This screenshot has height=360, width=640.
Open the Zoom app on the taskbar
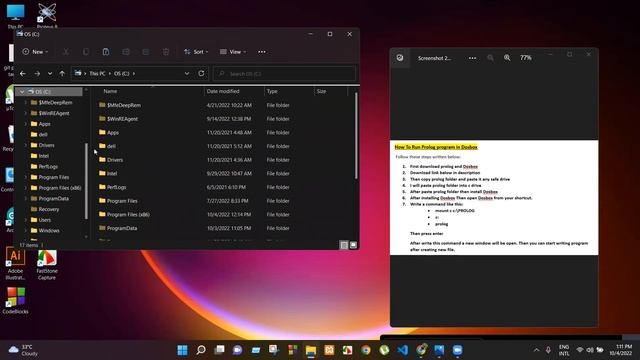click(x=458, y=350)
